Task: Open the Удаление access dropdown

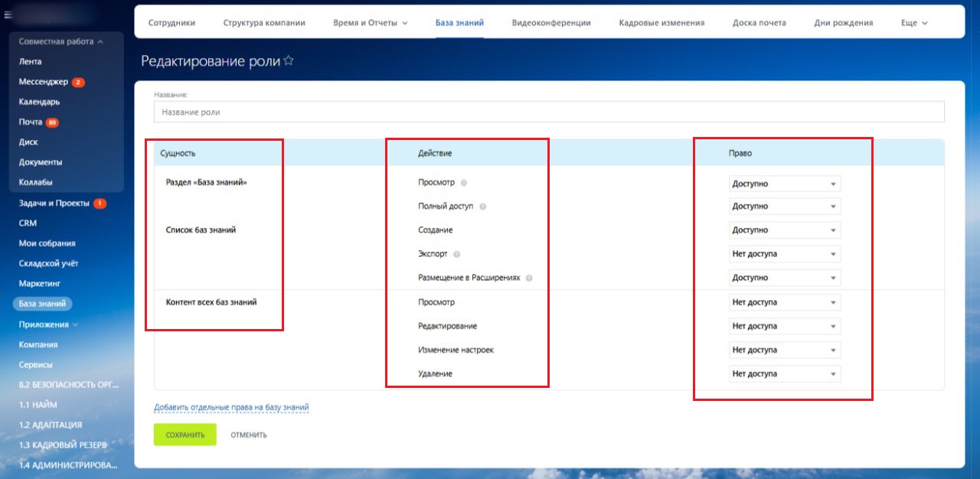Action: pyautogui.click(x=784, y=374)
